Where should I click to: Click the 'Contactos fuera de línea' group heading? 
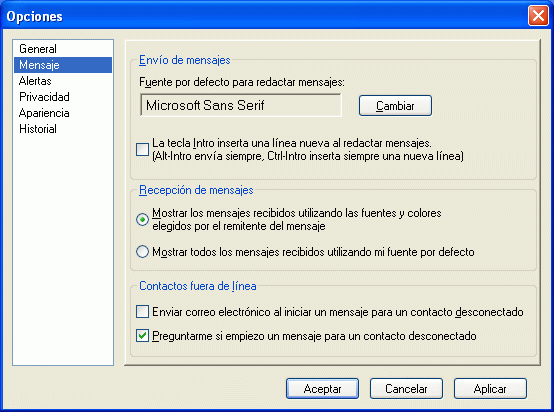point(198,286)
